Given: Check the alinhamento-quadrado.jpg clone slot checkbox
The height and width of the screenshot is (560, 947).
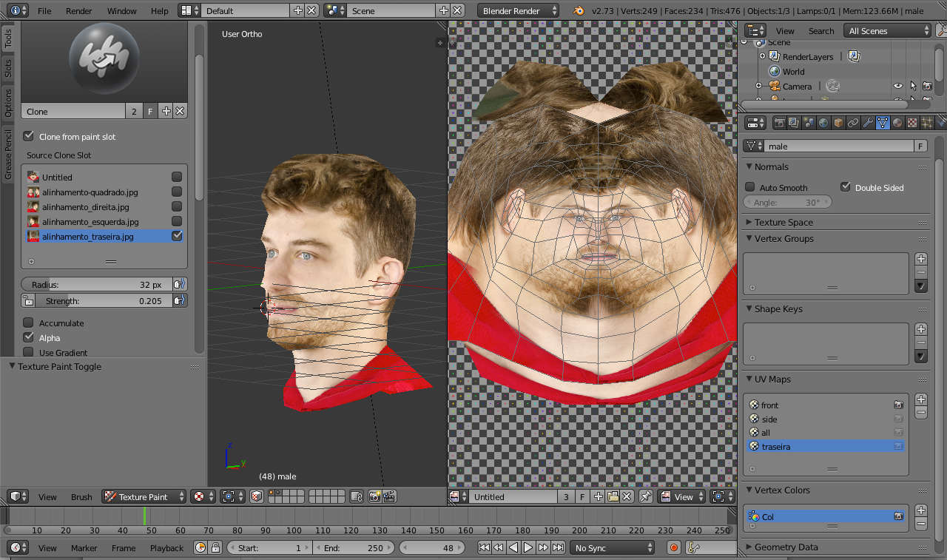Looking at the screenshot, I should pyautogui.click(x=177, y=192).
